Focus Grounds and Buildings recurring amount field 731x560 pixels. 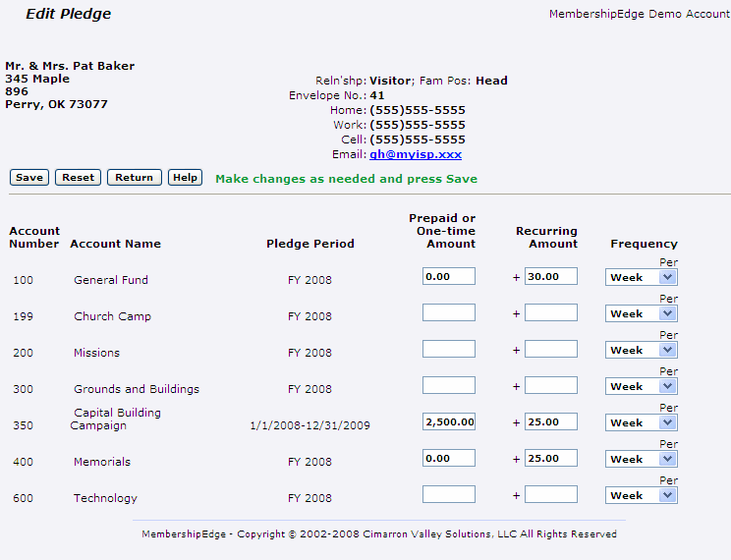[x=551, y=386]
